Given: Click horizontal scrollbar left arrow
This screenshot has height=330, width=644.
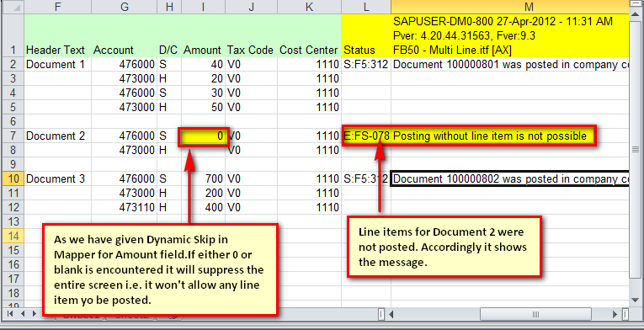Looking at the screenshot, I should click(391, 315).
